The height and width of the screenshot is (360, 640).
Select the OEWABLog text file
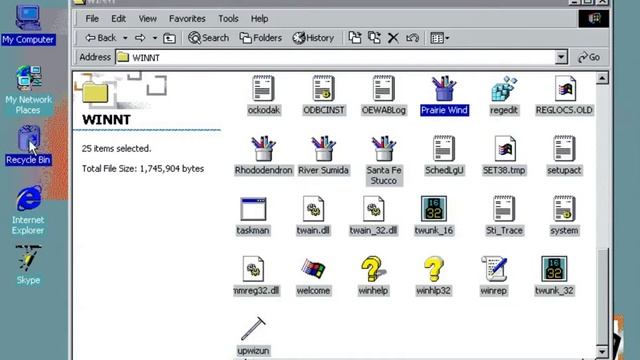click(384, 89)
